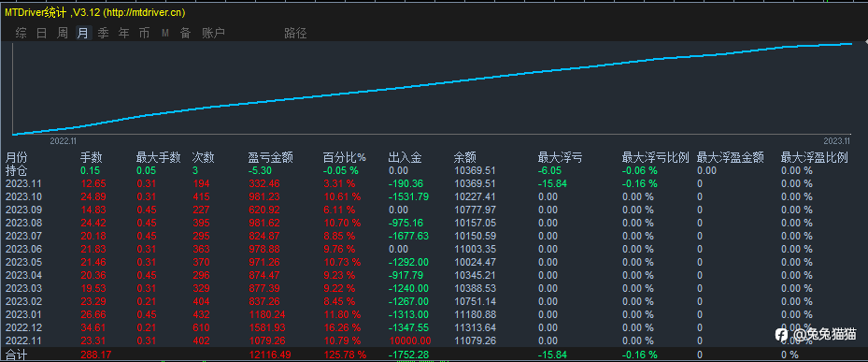The height and width of the screenshot is (362, 868).
Task: Click the 盈亏金额 column header
Action: [270, 158]
